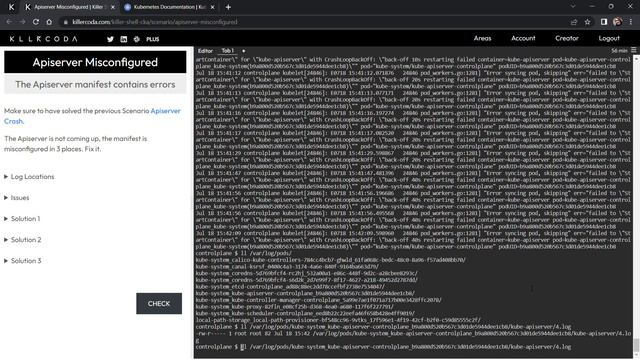Follow the Apiserver Crash link
This screenshot has height=360, width=640.
(x=92, y=116)
